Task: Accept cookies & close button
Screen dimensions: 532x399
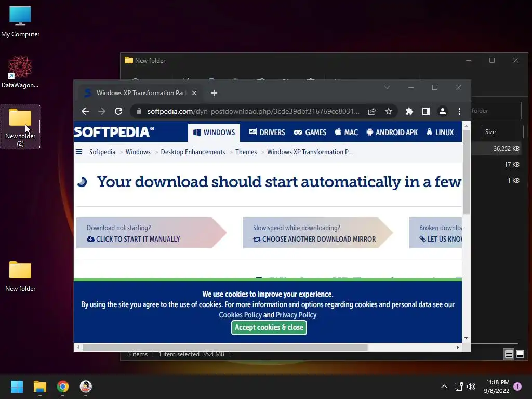Action: [269, 327]
